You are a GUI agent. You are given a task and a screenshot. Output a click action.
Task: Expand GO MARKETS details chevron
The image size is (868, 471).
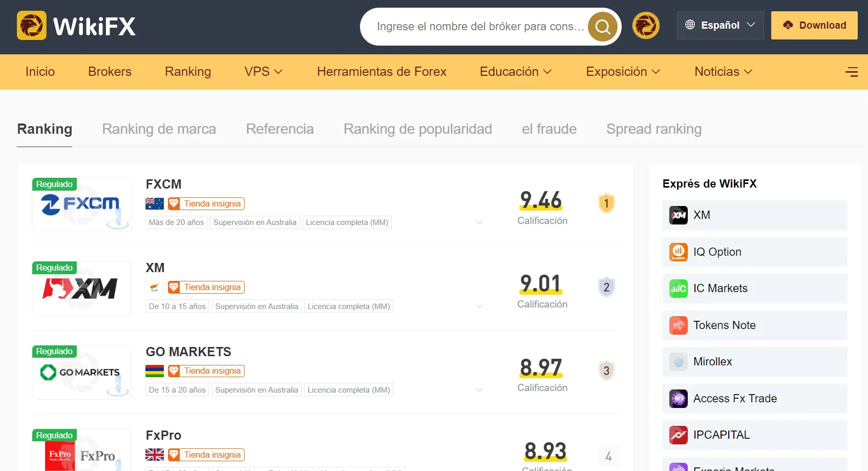pyautogui.click(x=479, y=390)
